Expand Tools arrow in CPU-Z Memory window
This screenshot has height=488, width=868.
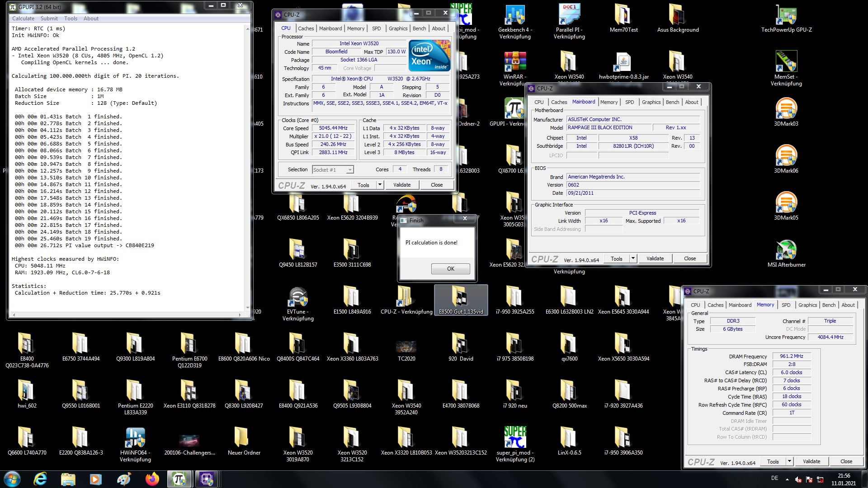click(789, 461)
